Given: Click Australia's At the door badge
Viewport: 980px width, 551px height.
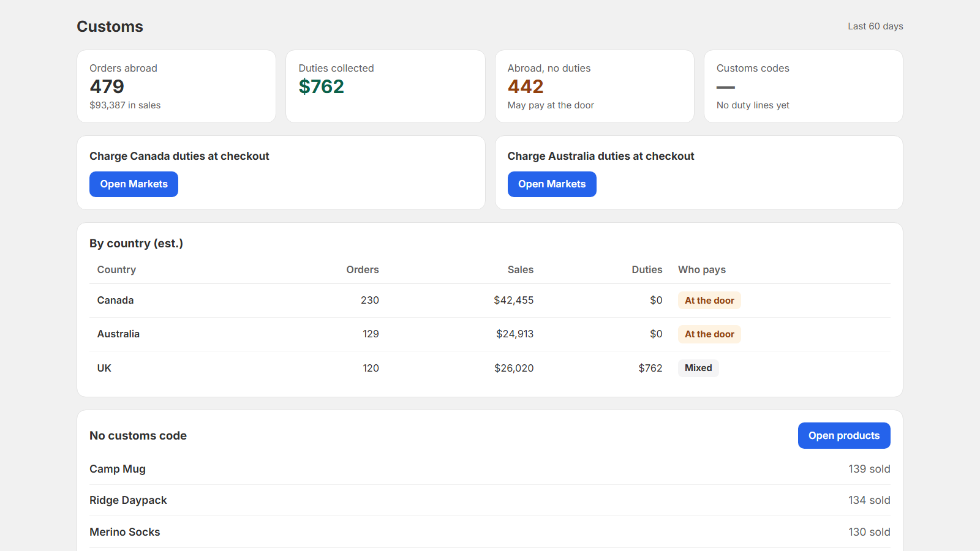Looking at the screenshot, I should click(x=709, y=334).
